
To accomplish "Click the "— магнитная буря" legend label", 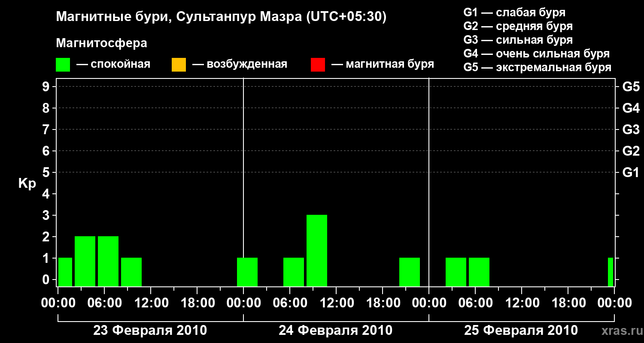I will (383, 65).
